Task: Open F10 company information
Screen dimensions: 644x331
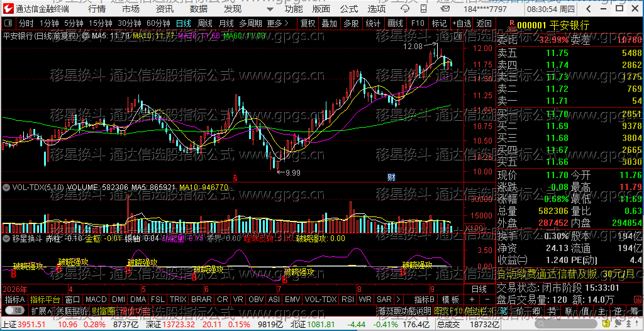Action: point(418,23)
